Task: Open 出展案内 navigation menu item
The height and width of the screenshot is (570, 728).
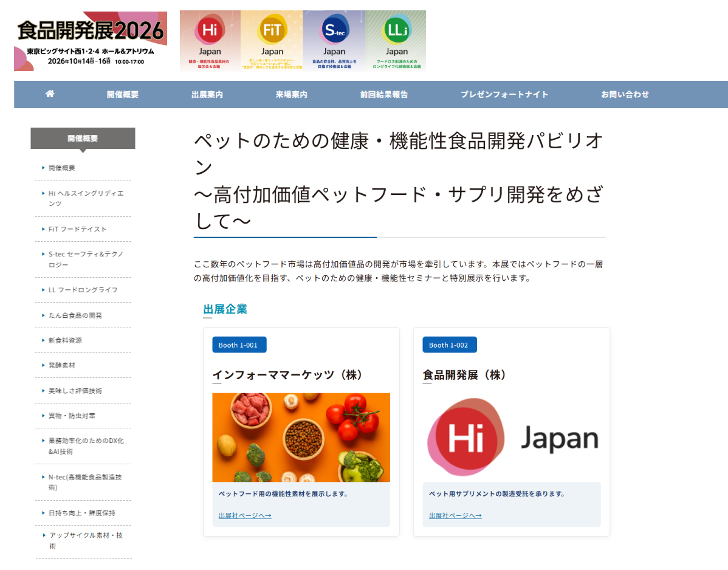Action: click(207, 95)
